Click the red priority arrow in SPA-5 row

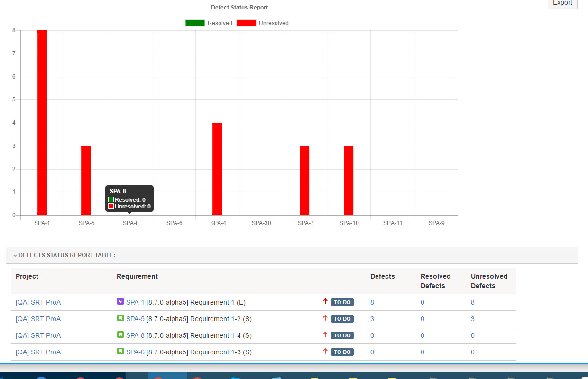click(x=325, y=318)
